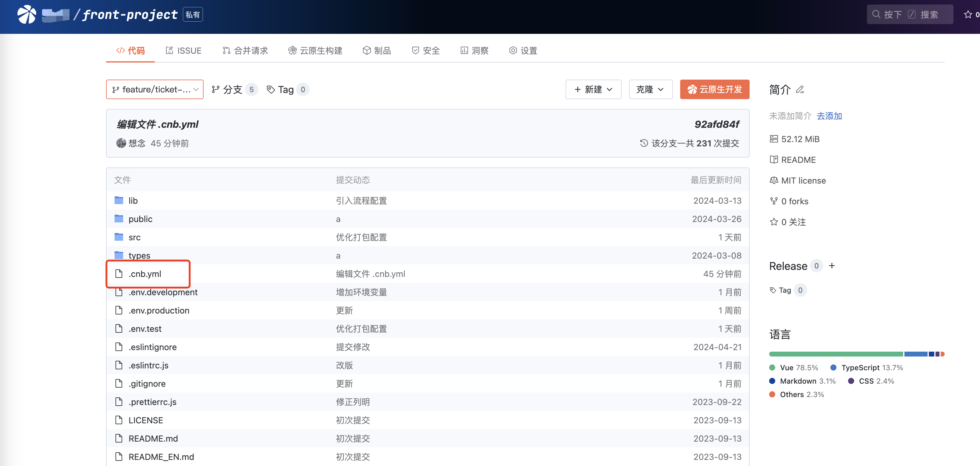
Task: Open the 设置 tab
Action: (523, 51)
